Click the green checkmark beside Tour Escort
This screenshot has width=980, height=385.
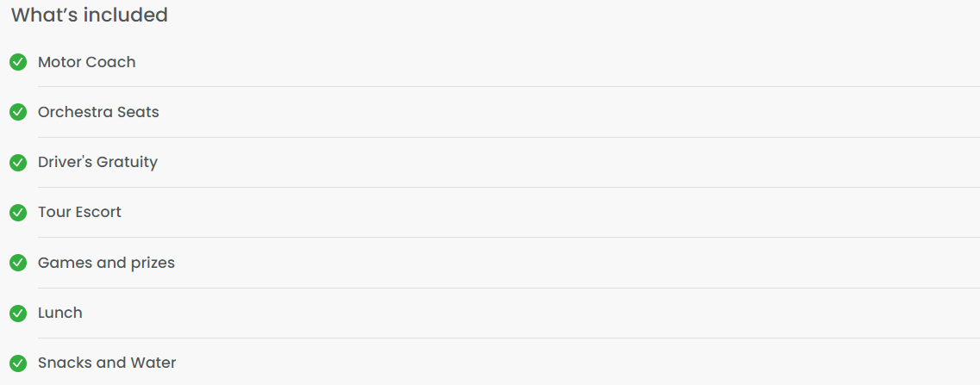pyautogui.click(x=18, y=213)
